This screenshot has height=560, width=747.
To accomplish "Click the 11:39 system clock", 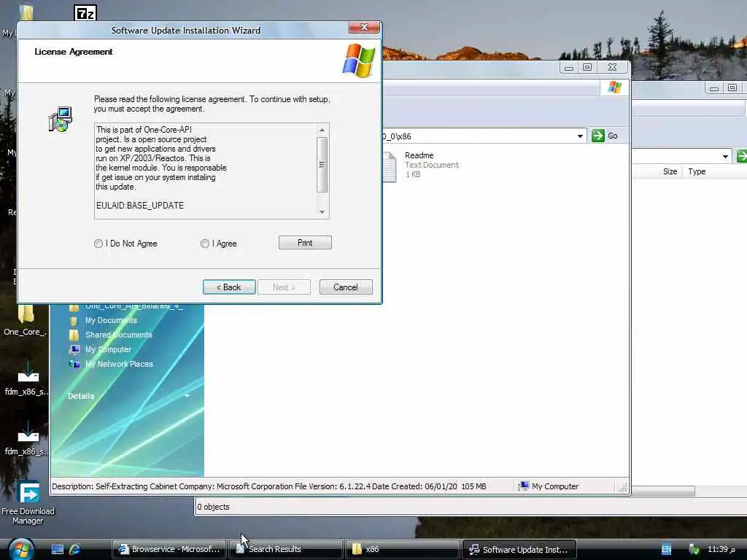I will coord(721,549).
